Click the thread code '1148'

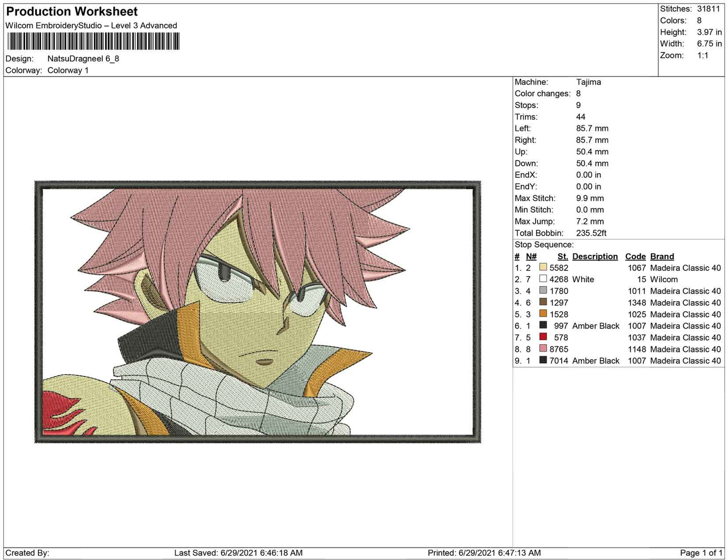pos(637,349)
